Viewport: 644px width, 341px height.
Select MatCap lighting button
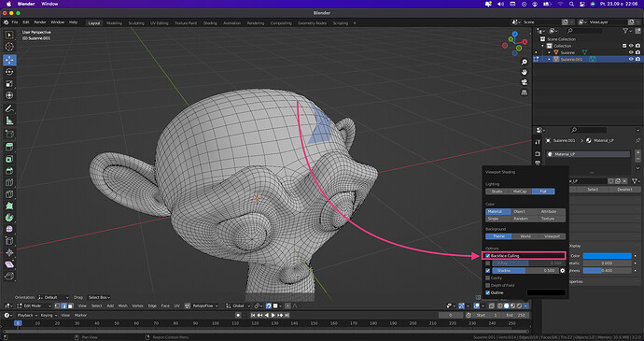(520, 192)
